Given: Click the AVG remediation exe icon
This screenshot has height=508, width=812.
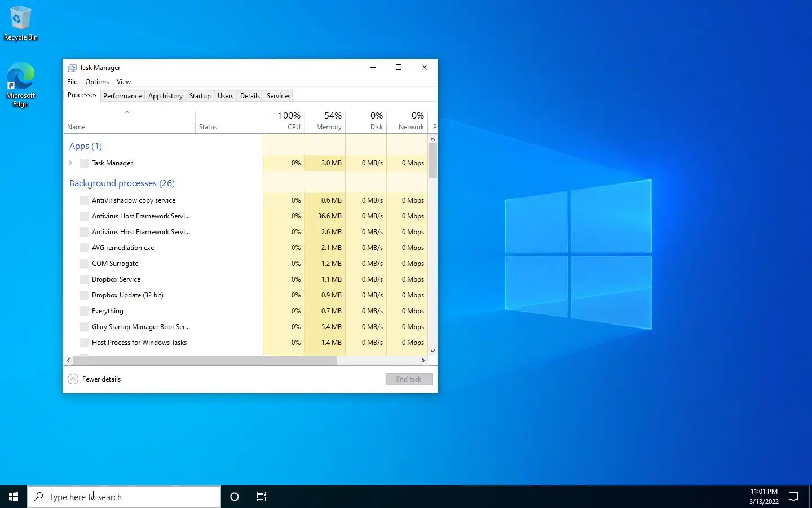Looking at the screenshot, I should point(84,248).
